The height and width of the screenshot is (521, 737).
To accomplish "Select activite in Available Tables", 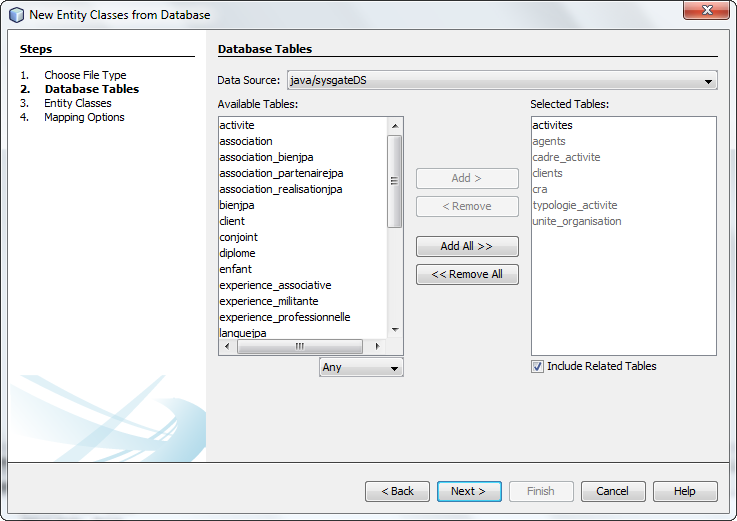I will (303, 126).
